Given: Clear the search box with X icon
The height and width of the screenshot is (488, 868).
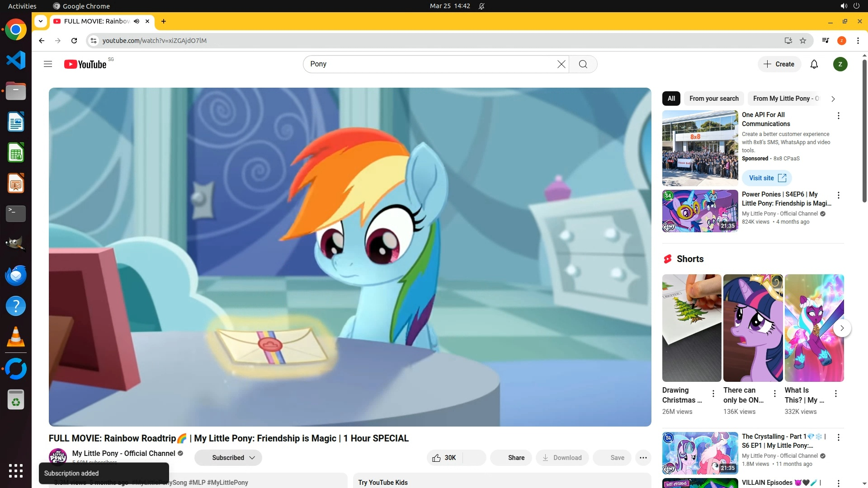Looking at the screenshot, I should 561,64.
